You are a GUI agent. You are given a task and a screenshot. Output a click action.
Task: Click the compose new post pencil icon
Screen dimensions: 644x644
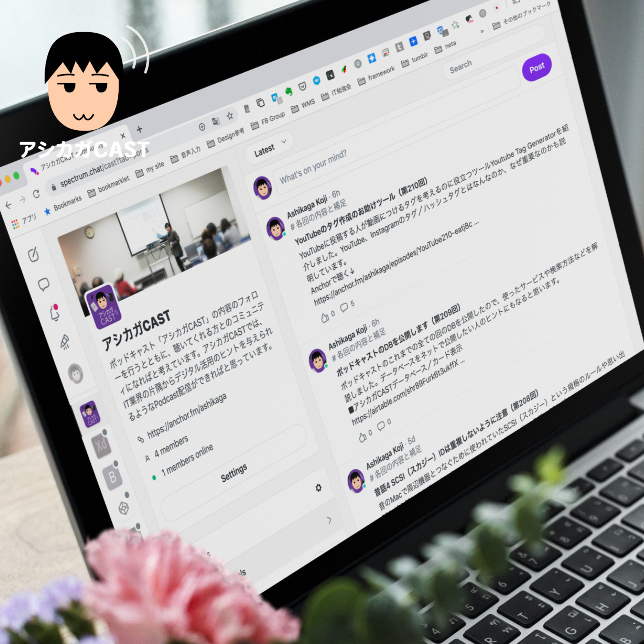(x=33, y=255)
